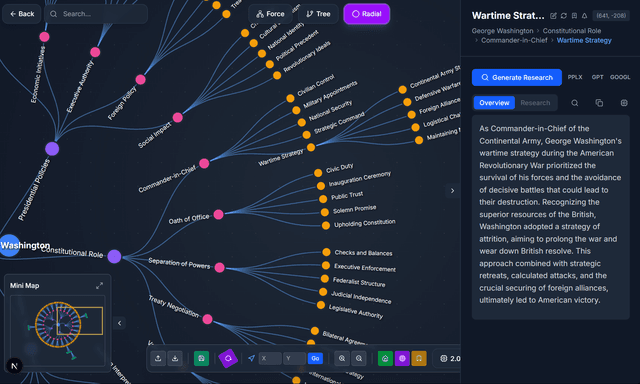Click the orange magnet icon button

coord(419,358)
